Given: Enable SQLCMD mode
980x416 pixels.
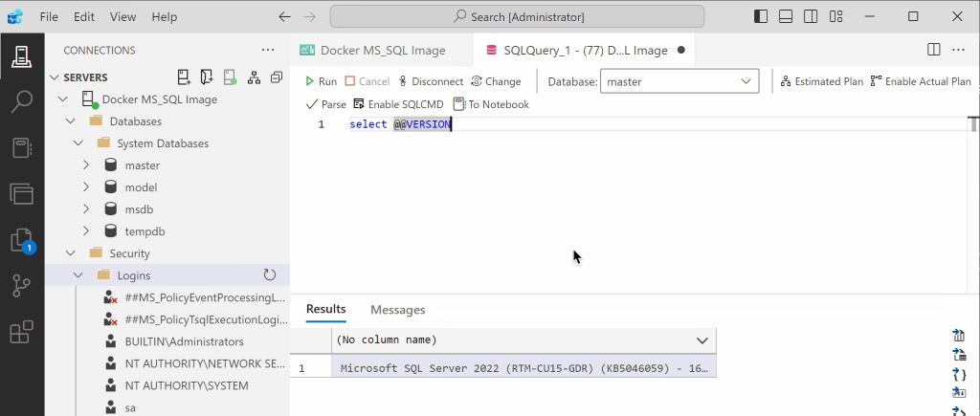Looking at the screenshot, I should (x=399, y=104).
